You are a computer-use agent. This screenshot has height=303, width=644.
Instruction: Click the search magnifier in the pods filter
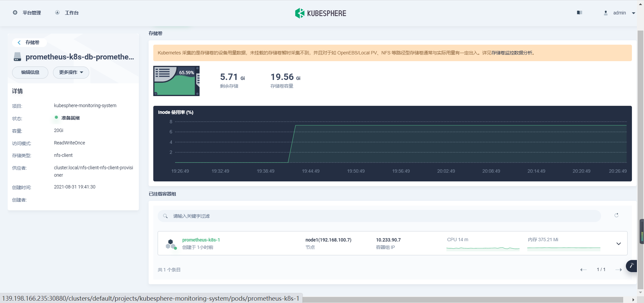tap(165, 216)
